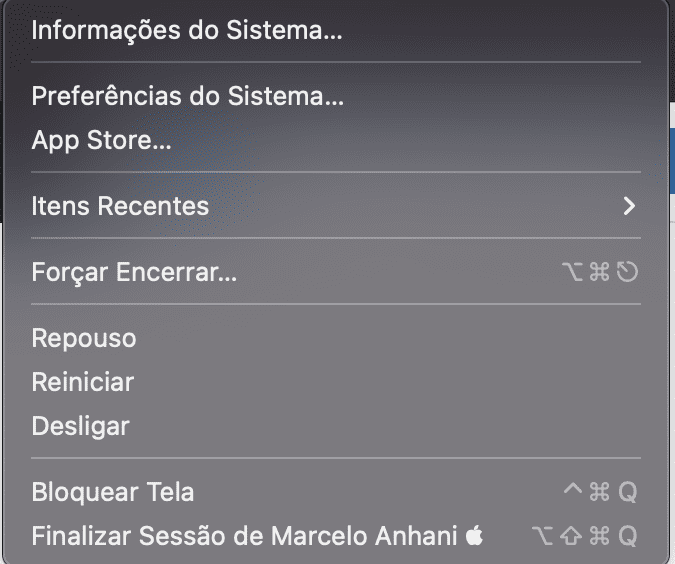Click the option key symbol beside Forçar Encerrar

(572, 272)
